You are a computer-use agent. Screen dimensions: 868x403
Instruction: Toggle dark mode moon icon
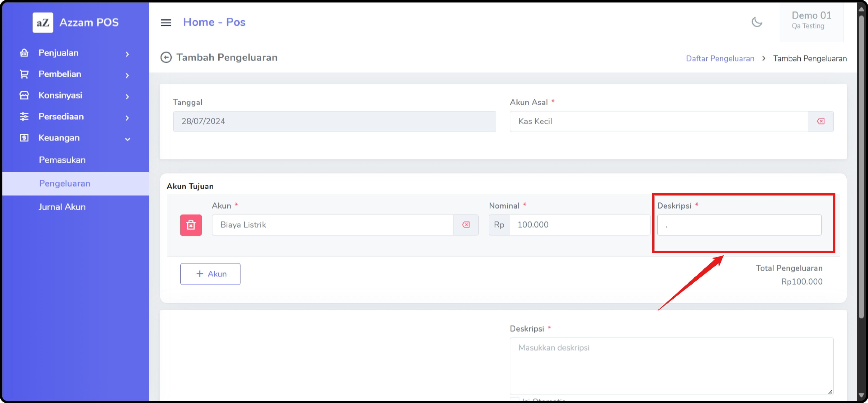757,22
